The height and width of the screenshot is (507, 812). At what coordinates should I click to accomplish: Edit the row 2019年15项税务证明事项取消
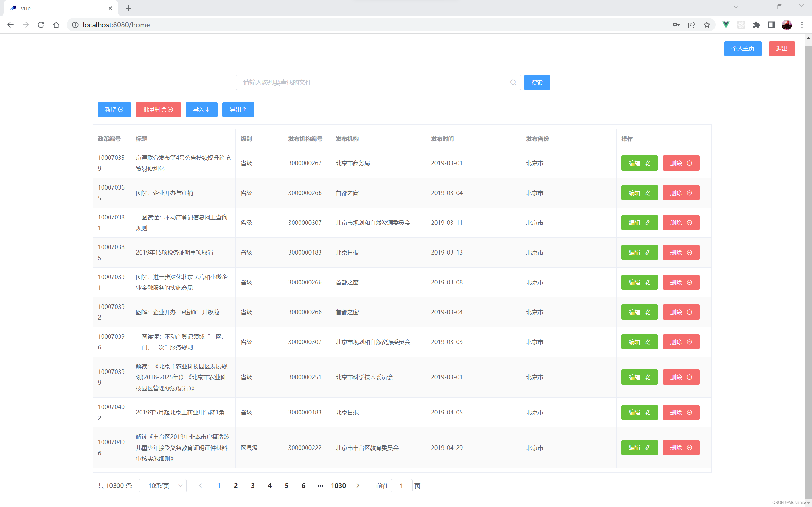[639, 252]
